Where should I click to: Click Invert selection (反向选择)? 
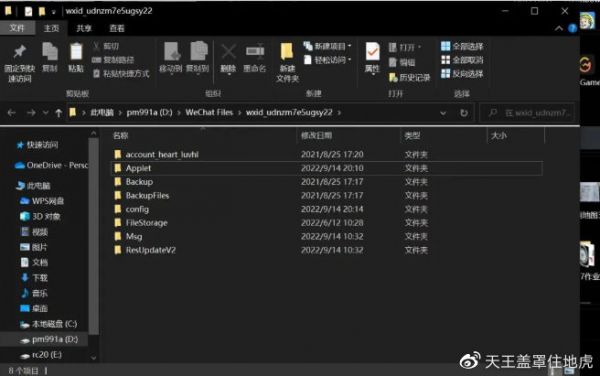[x=462, y=73]
